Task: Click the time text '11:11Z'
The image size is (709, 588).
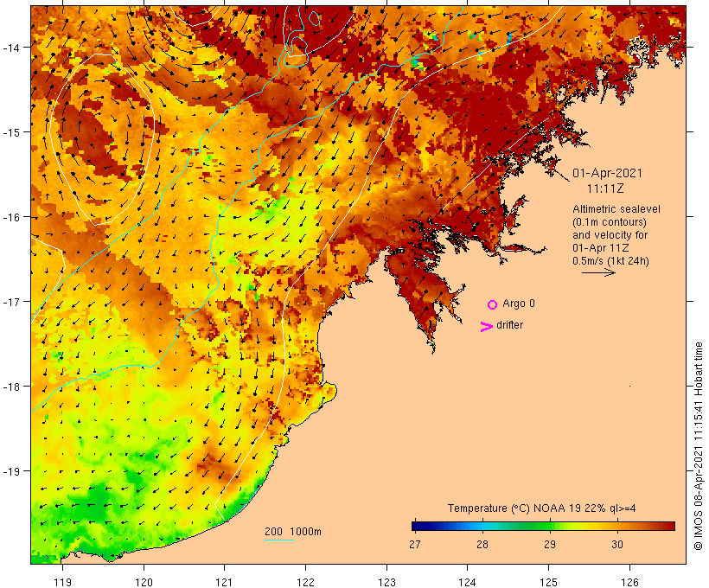Action: point(605,189)
